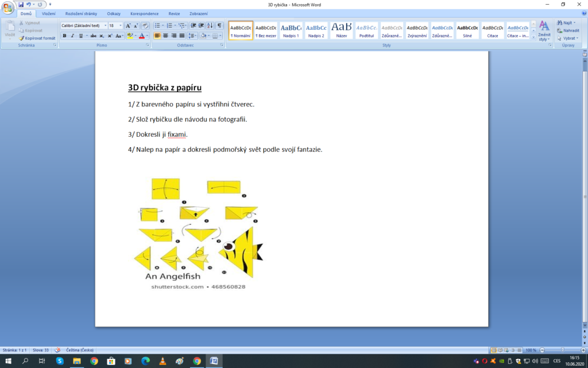Apply superscript formatting
This screenshot has width=588, height=368.
110,36
